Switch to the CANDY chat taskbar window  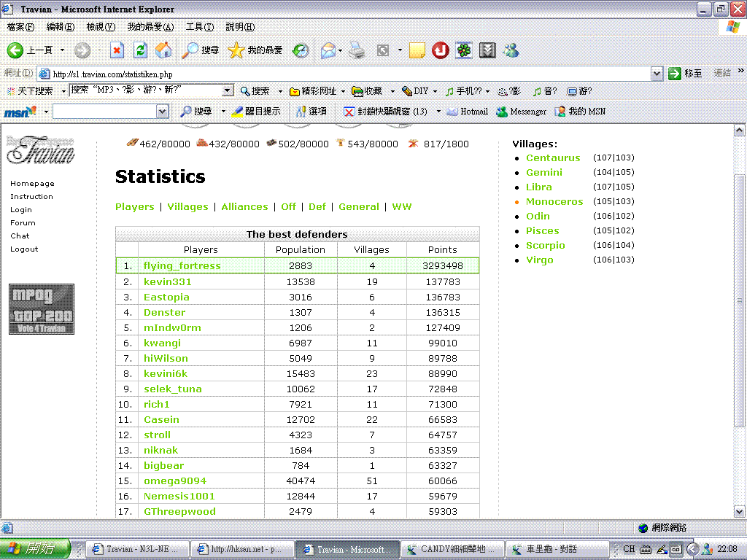pos(452,549)
